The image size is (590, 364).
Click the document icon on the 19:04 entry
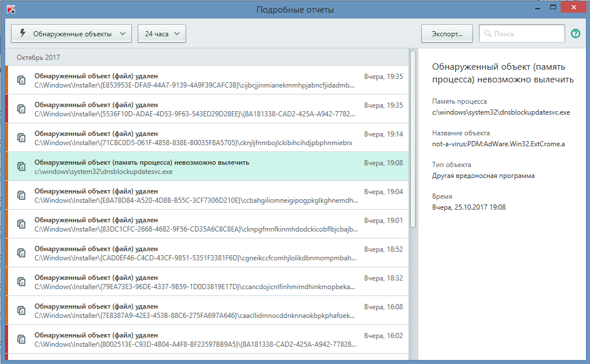[x=21, y=195]
